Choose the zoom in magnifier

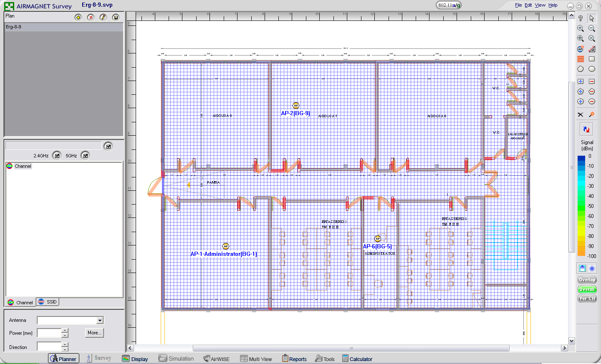tap(581, 28)
